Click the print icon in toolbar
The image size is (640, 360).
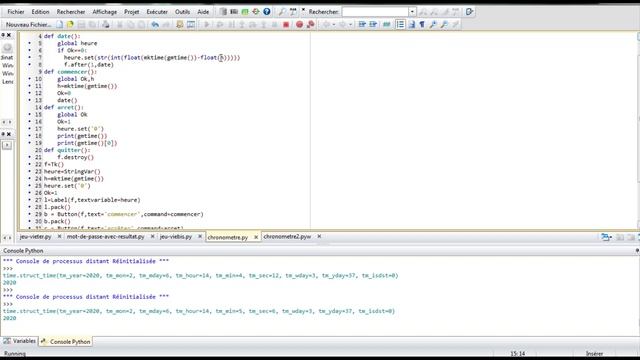[106, 24]
